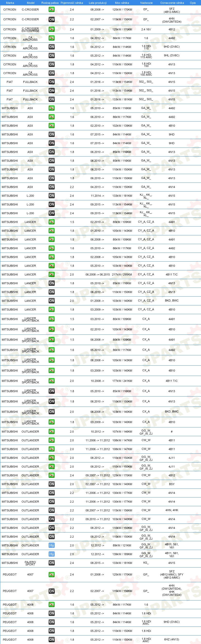Click diesel icon in Peugeot 4008 6HZ (4N13) row
The height and width of the screenshot is (644, 201).
(52, 640)
